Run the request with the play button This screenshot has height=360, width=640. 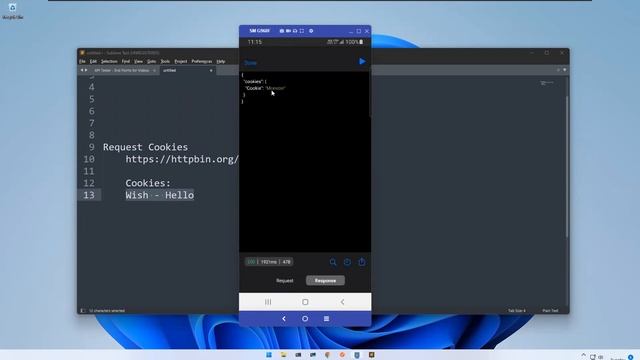pyautogui.click(x=362, y=62)
